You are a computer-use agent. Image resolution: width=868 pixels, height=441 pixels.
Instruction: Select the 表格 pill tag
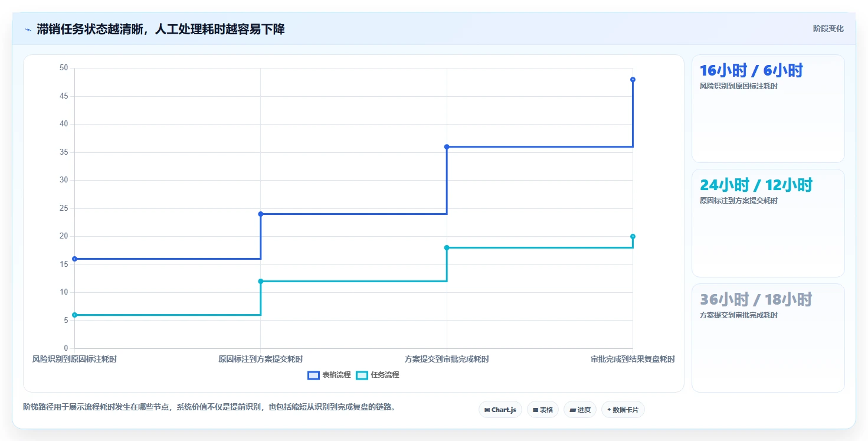[542, 410]
